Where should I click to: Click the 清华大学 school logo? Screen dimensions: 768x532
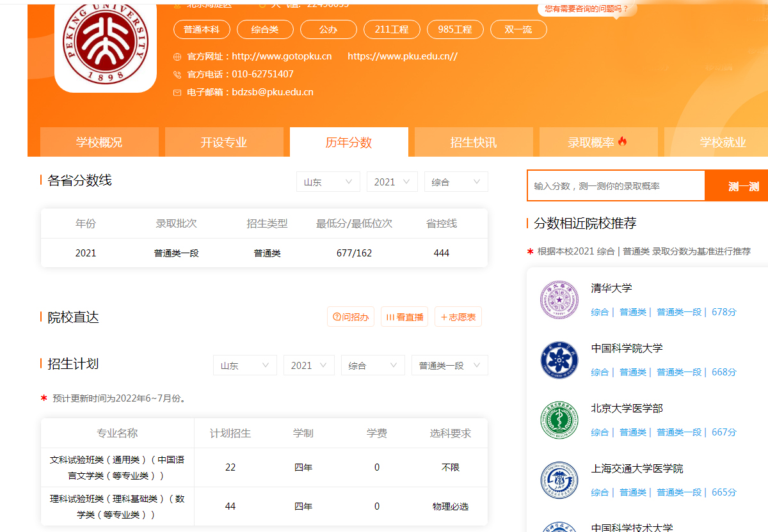[559, 298]
